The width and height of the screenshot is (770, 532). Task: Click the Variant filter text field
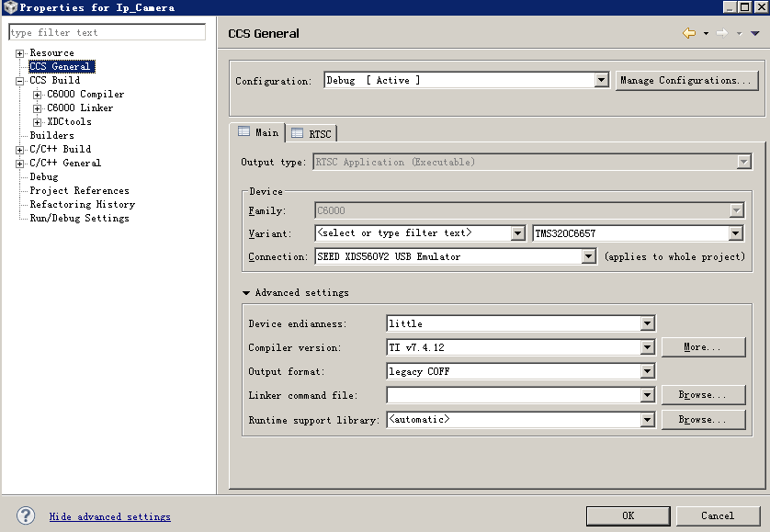point(413,233)
